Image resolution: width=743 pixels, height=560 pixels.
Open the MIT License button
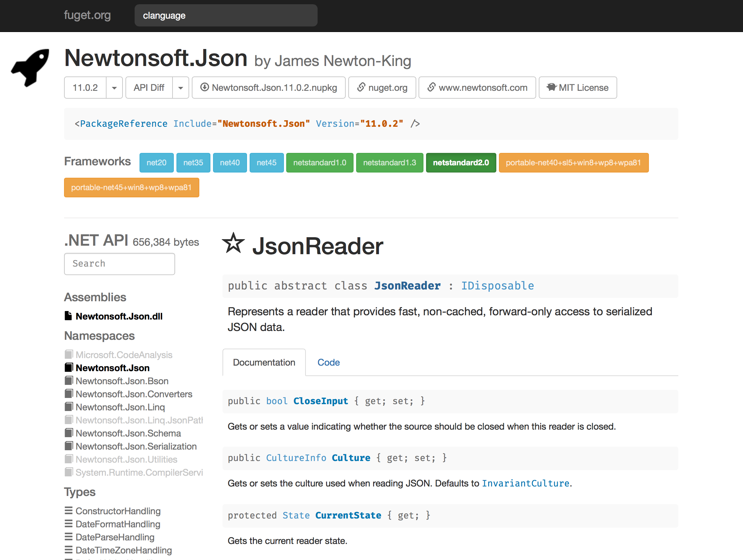pos(578,88)
